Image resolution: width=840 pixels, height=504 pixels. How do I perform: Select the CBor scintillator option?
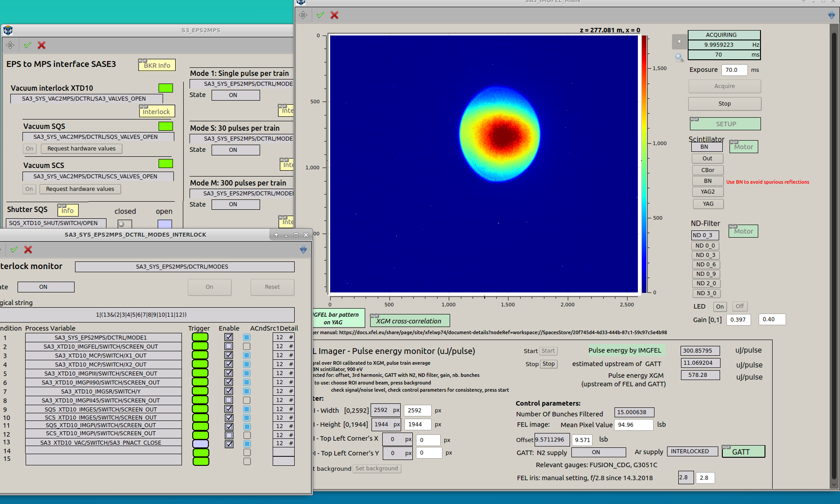coord(707,170)
